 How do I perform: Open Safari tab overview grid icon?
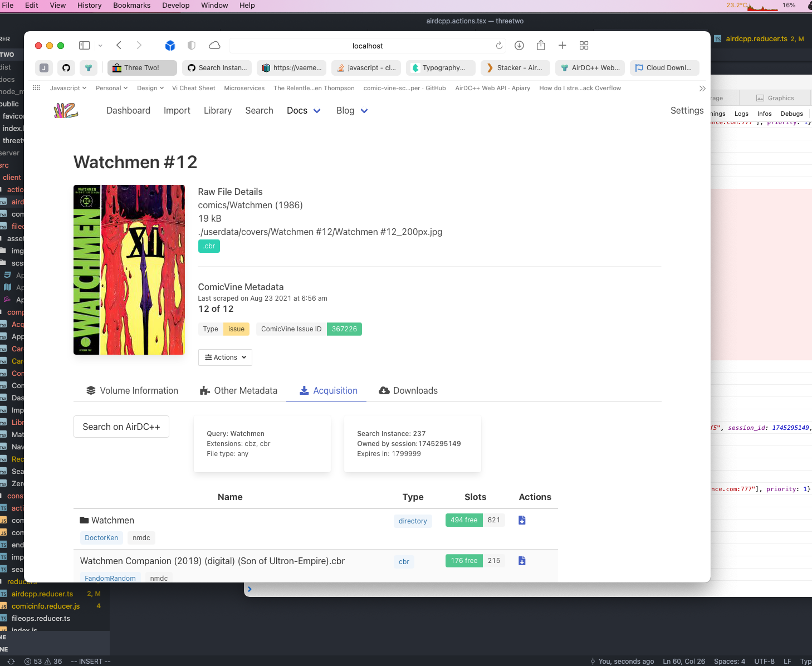tap(584, 46)
